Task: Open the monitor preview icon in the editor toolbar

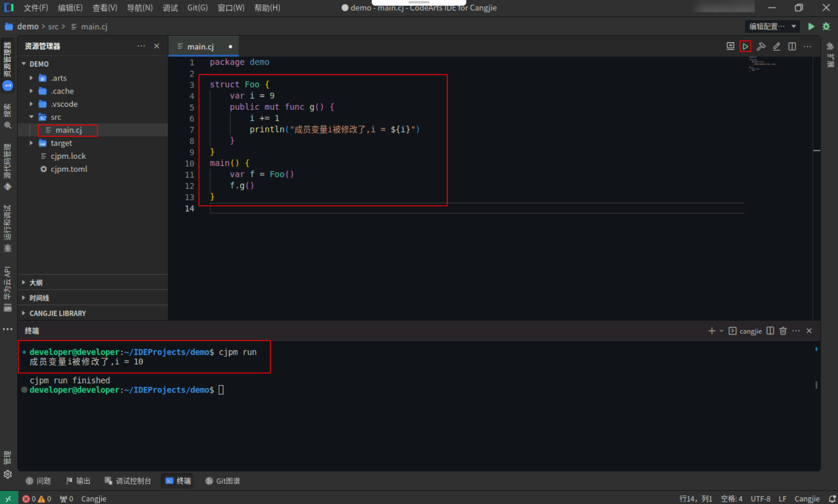Action: [730, 46]
